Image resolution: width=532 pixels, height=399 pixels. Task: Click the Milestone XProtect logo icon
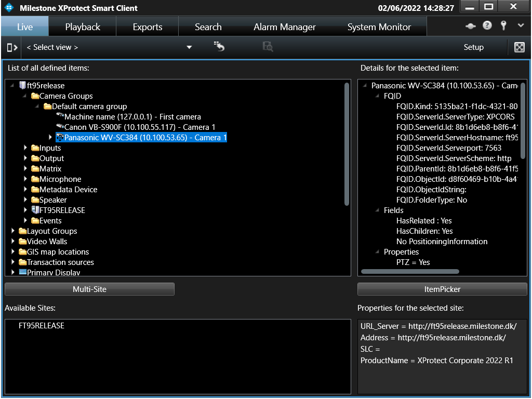click(9, 7)
